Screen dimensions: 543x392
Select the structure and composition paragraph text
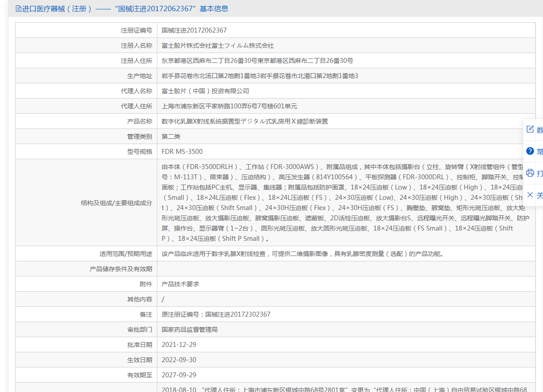346,202
